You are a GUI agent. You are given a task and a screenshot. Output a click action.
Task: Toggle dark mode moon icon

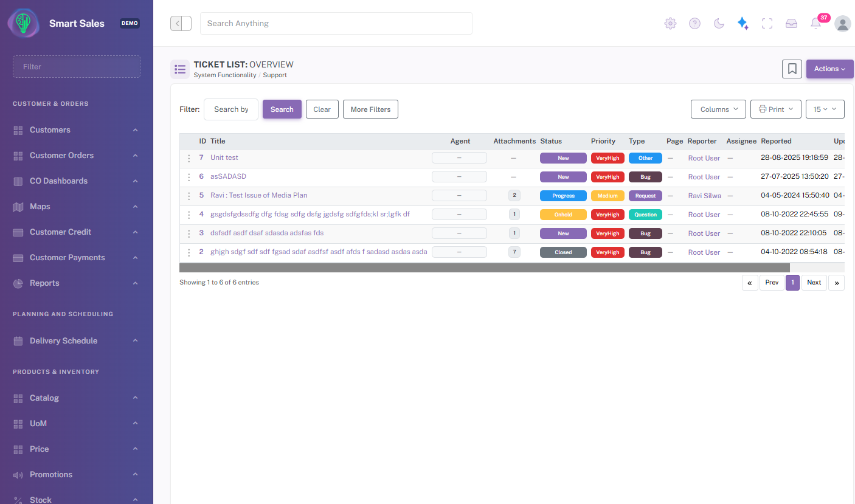(x=719, y=23)
